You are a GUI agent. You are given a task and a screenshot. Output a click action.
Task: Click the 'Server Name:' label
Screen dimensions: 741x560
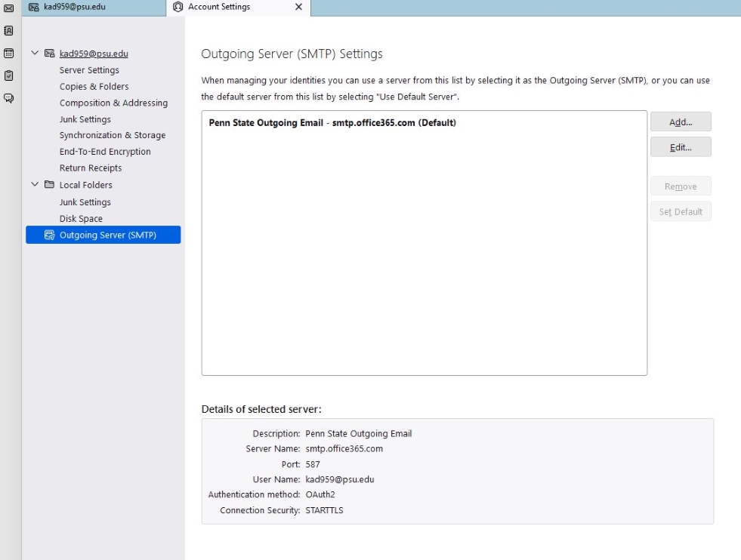[273, 448]
